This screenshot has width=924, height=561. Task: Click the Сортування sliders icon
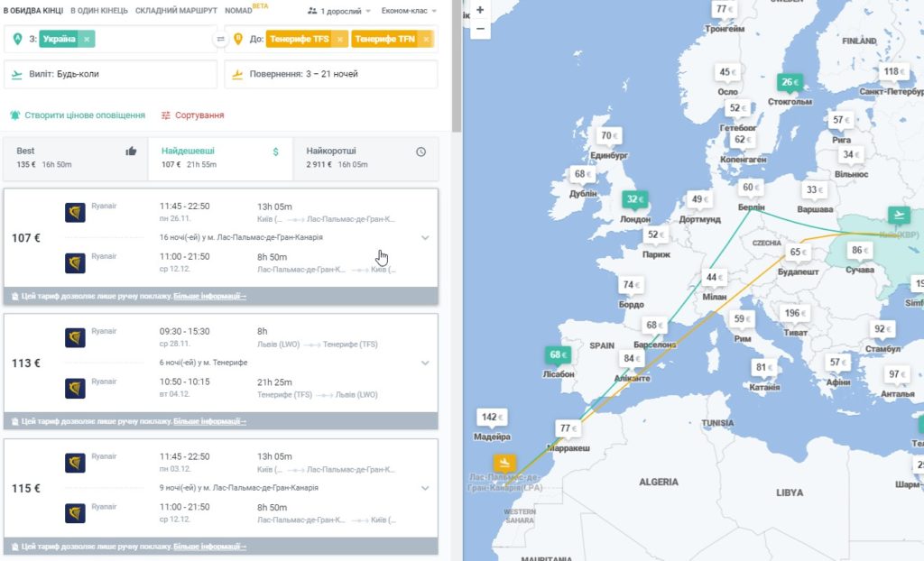point(166,115)
